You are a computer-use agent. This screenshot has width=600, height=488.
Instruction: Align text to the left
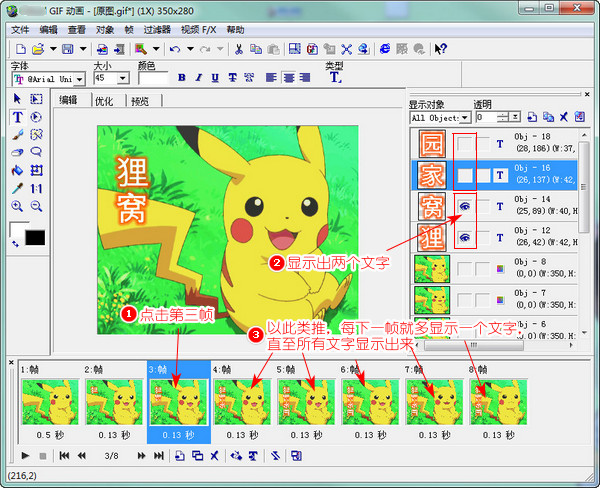click(271, 78)
